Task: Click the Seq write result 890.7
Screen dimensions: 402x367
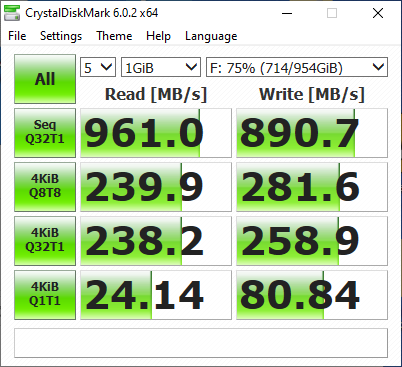Action: (x=312, y=133)
